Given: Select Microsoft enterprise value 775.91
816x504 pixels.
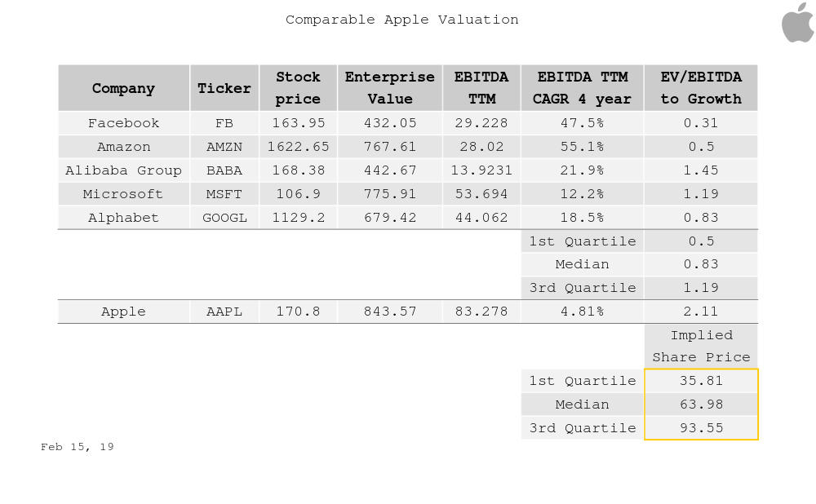Looking at the screenshot, I should (x=390, y=194).
